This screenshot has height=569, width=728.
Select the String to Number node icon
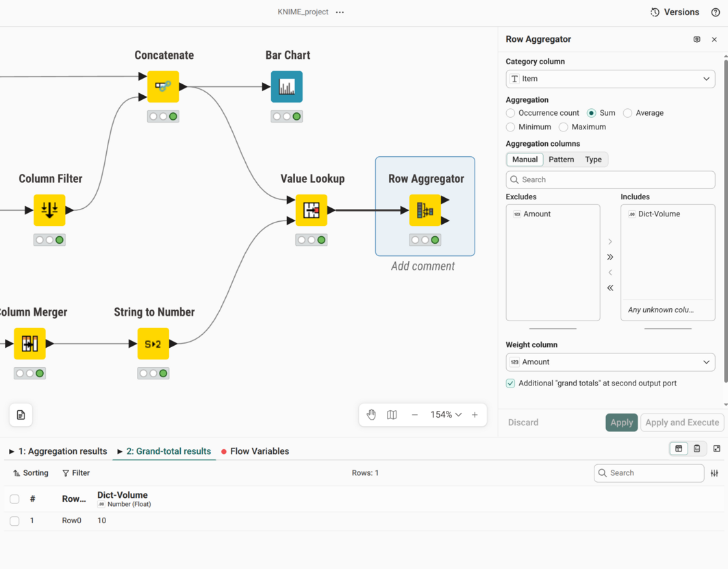coord(153,344)
